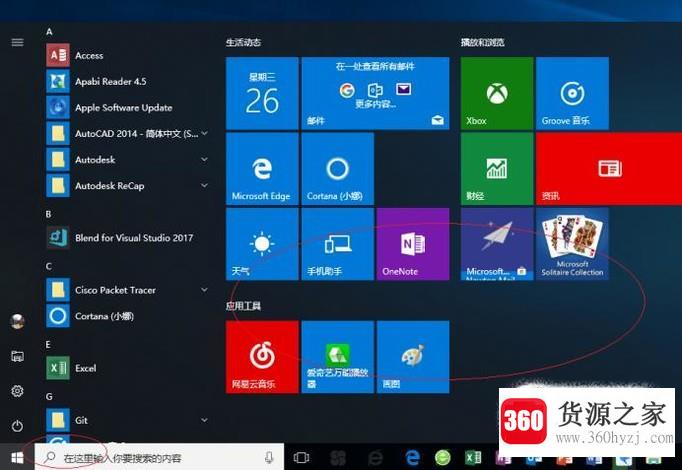Launch the OneNote tile

pyautogui.click(x=413, y=244)
